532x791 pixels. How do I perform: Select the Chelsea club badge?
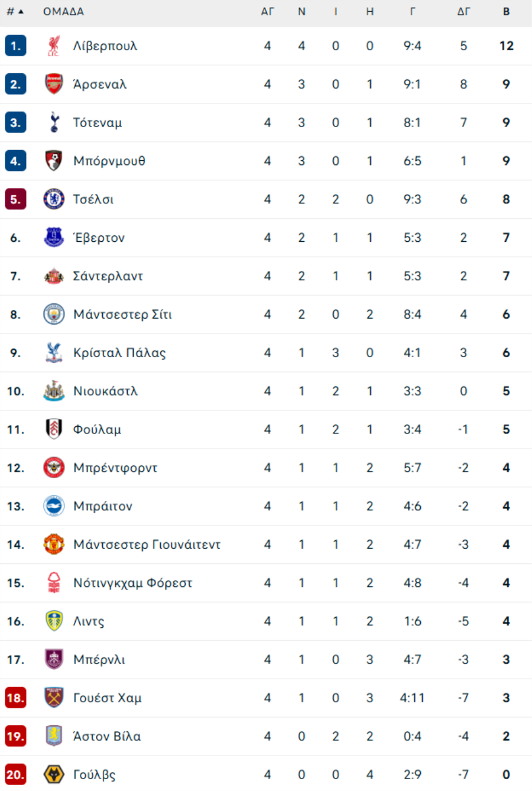pos(54,199)
